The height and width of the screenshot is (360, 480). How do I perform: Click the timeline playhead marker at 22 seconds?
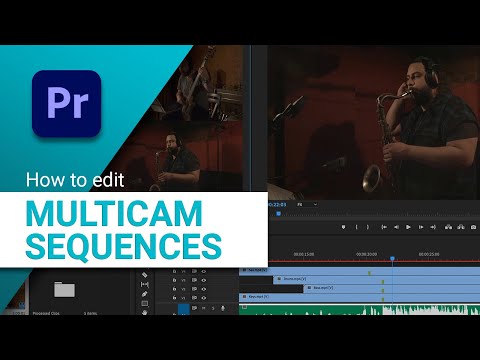[x=392, y=258]
